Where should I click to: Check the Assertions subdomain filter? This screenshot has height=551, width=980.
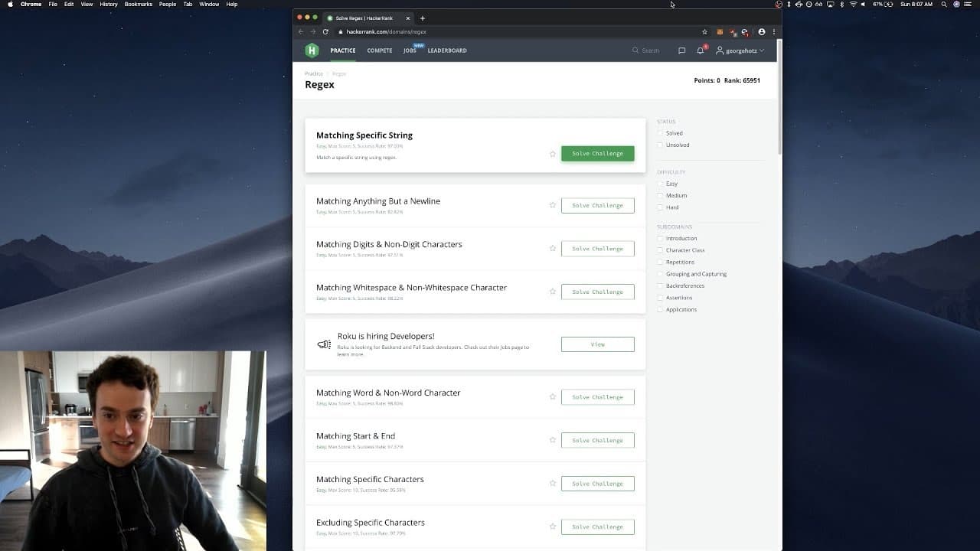pos(660,298)
